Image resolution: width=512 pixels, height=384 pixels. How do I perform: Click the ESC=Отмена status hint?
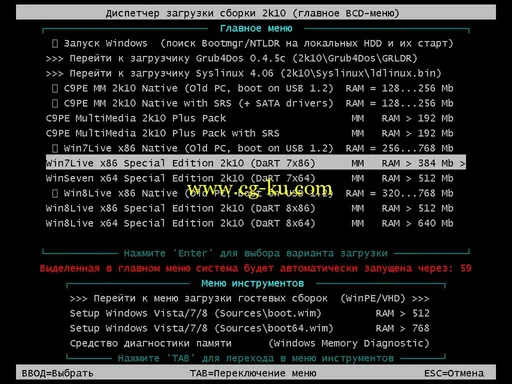coord(454,373)
